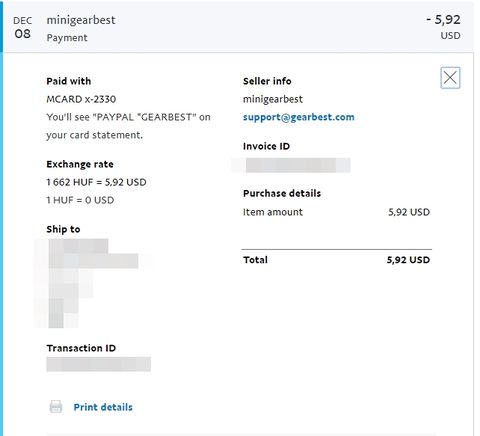Click the 1 662 HUF exchange rate line
480x436 pixels.
(96, 182)
